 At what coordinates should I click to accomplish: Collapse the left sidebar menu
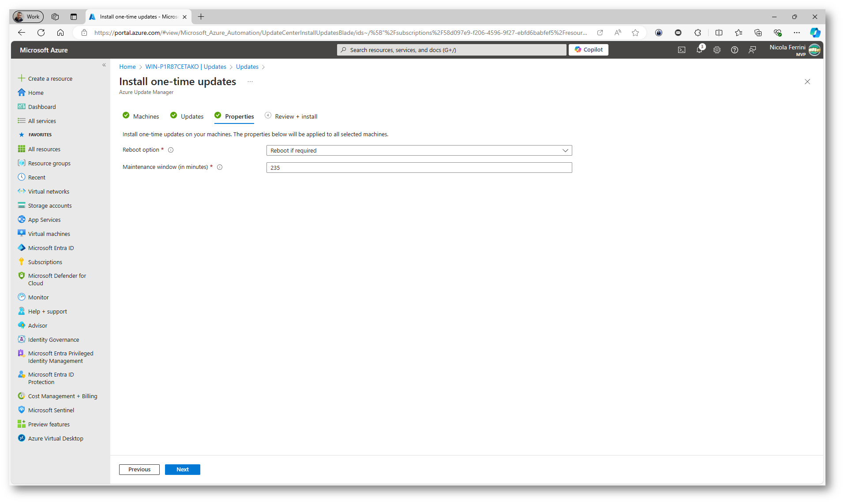(104, 65)
